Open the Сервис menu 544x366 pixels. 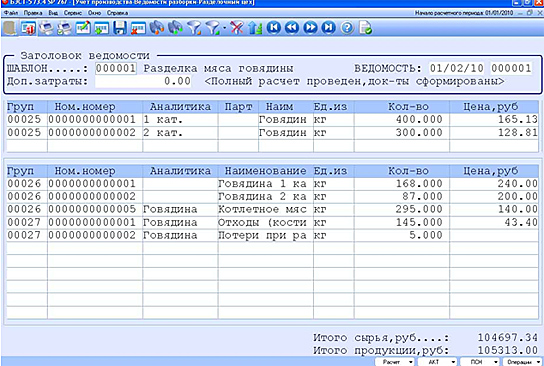click(73, 13)
